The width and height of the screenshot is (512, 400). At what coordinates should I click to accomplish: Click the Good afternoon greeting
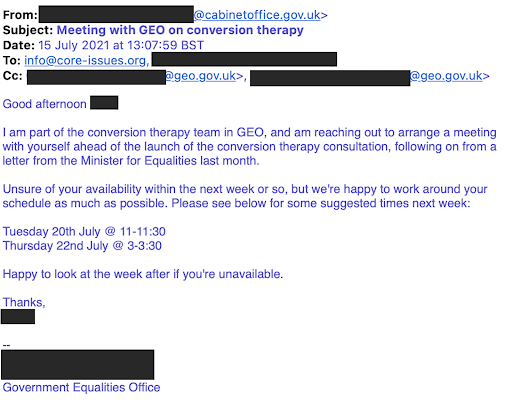(x=44, y=104)
